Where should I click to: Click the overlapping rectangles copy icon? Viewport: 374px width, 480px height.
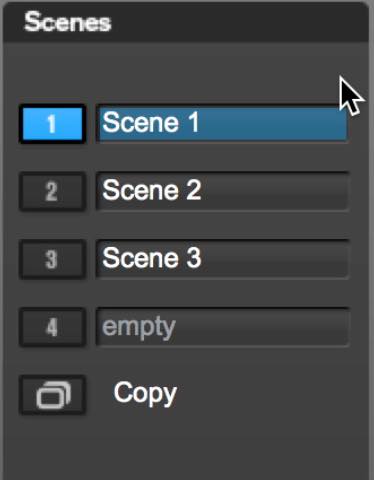53,395
